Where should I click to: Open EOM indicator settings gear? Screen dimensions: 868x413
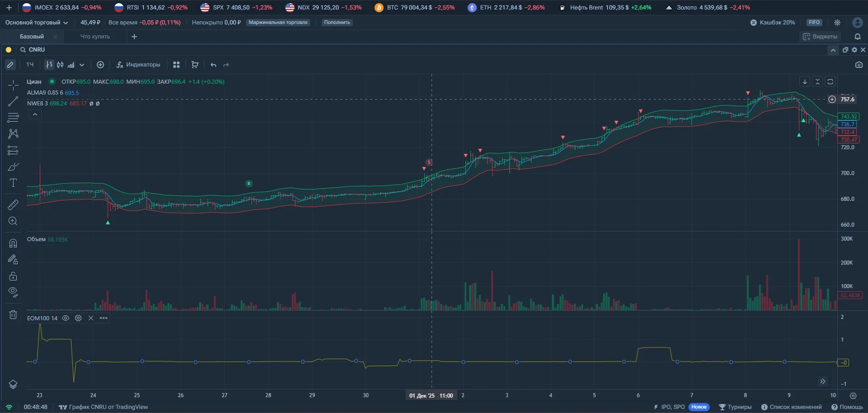point(78,318)
